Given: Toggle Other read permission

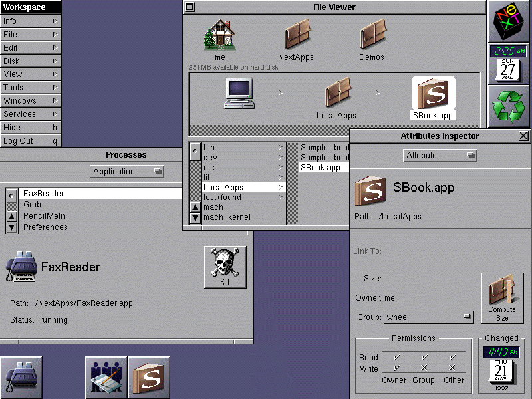Looking at the screenshot, I should 452,357.
